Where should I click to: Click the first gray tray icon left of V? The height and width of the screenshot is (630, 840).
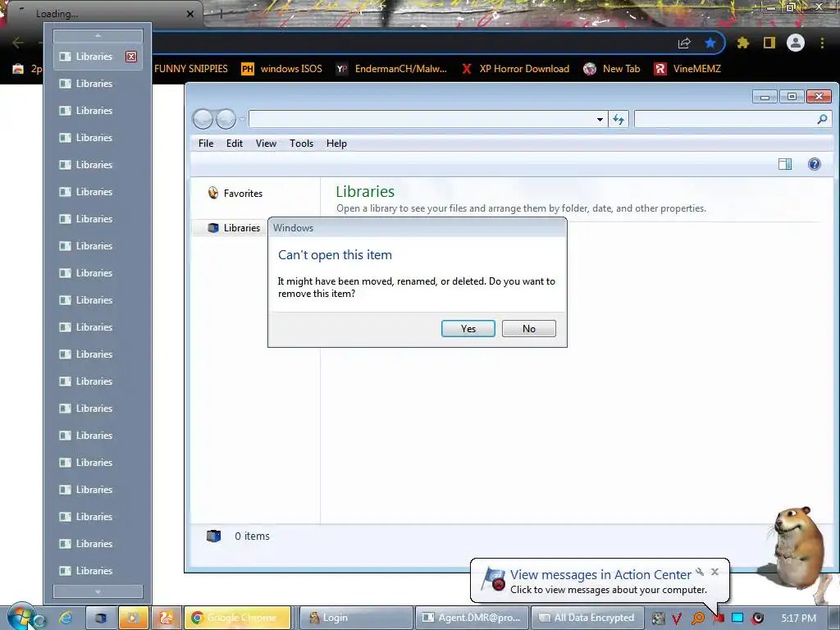658,619
